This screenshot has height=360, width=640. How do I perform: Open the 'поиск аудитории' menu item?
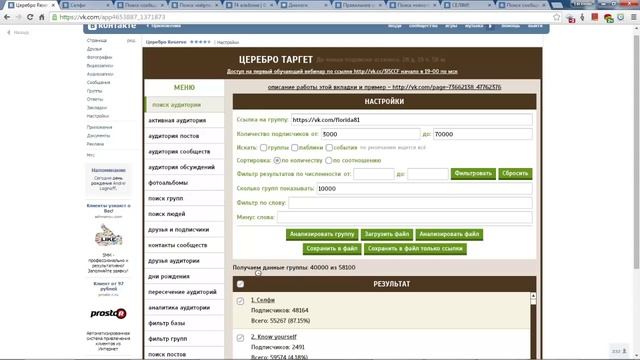[x=184, y=105]
